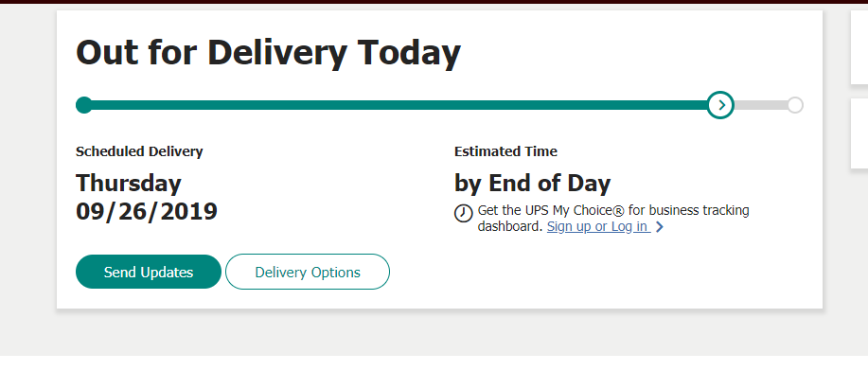Screen dimensions: 868x371
Task: Click the empty end circle of progress bar
Action: (x=795, y=105)
